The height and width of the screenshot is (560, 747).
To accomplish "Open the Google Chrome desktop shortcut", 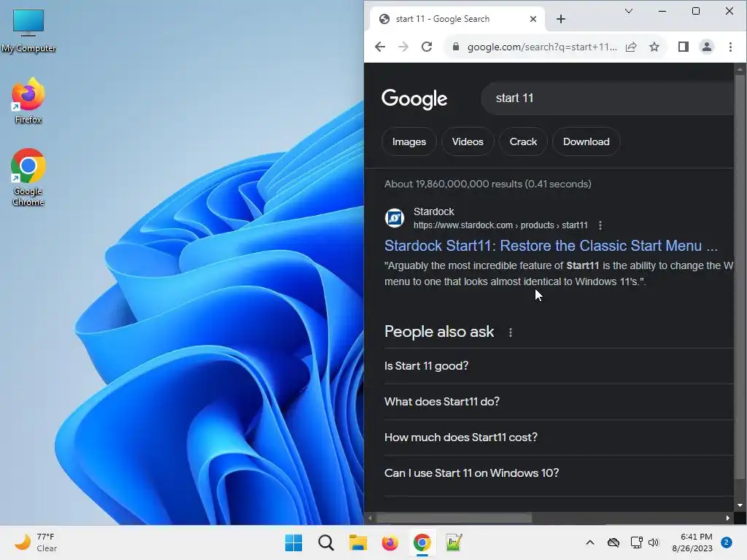I will [28, 177].
